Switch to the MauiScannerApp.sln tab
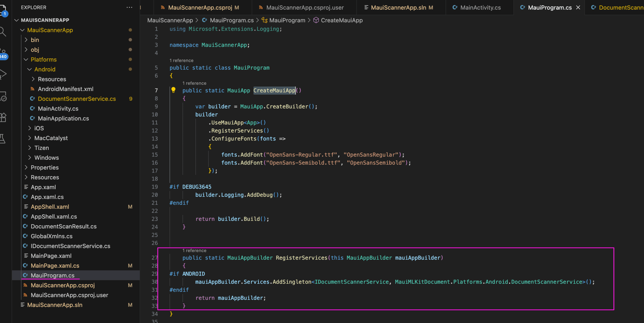 click(398, 8)
